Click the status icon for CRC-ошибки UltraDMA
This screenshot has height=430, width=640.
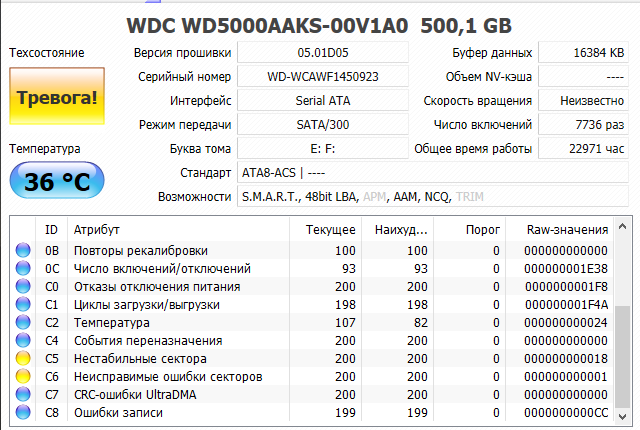[24, 395]
